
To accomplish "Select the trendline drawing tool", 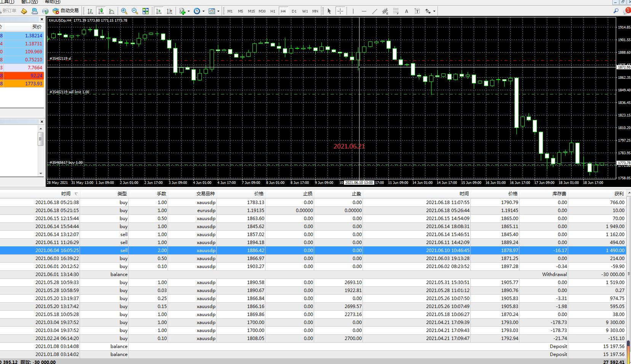I will click(x=374, y=11).
